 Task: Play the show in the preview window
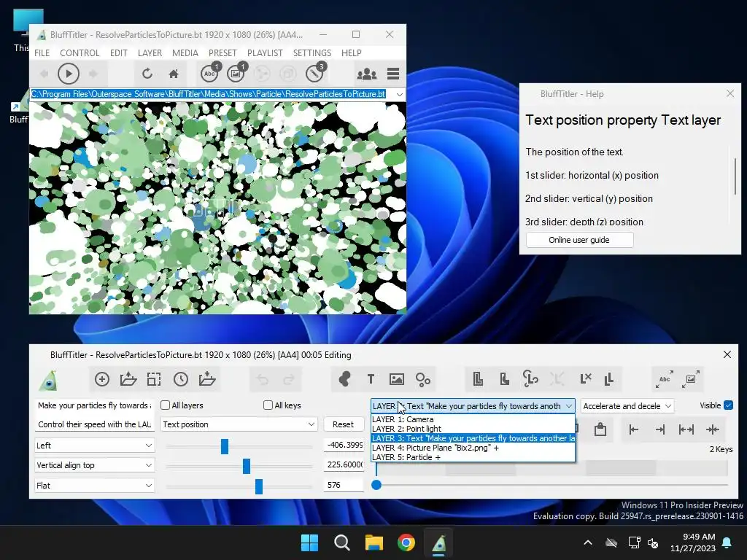coord(68,74)
